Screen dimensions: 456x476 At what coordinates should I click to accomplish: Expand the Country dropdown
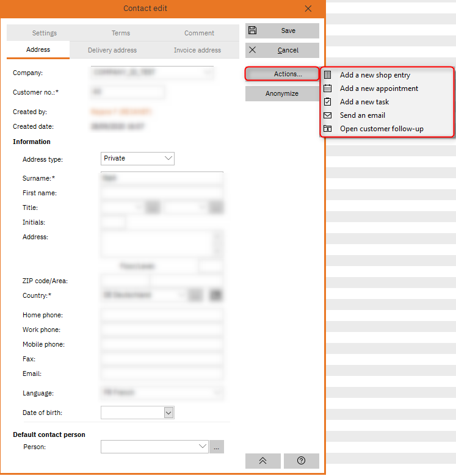[x=181, y=295]
